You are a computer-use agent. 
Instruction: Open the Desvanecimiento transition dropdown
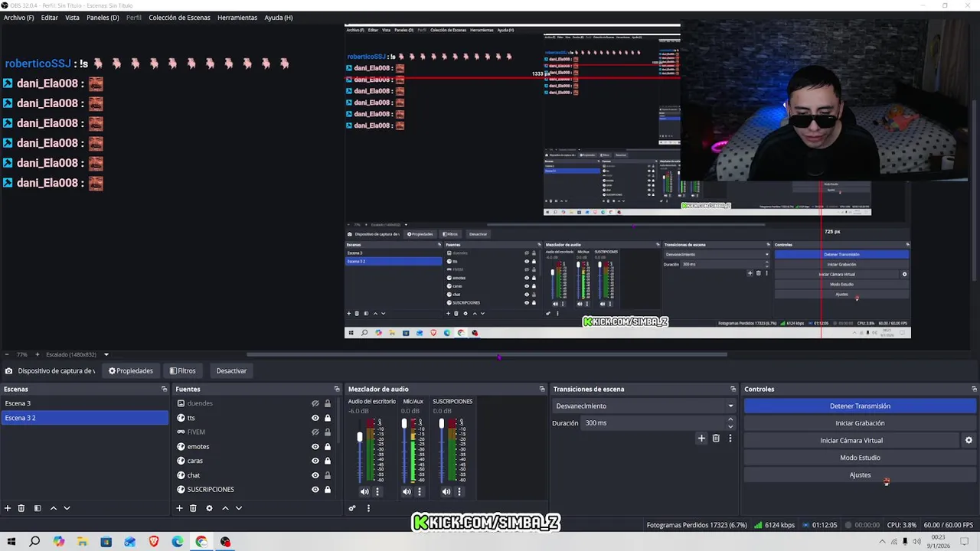[x=644, y=406]
